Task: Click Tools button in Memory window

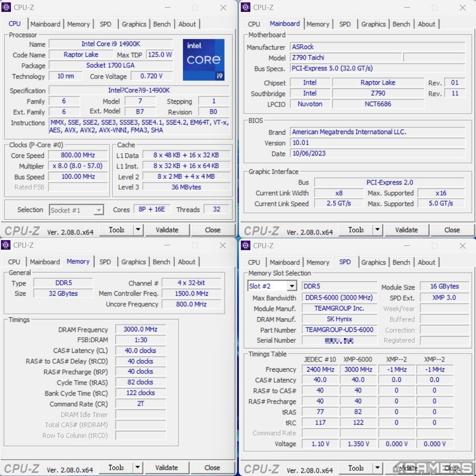Action: click(116, 467)
